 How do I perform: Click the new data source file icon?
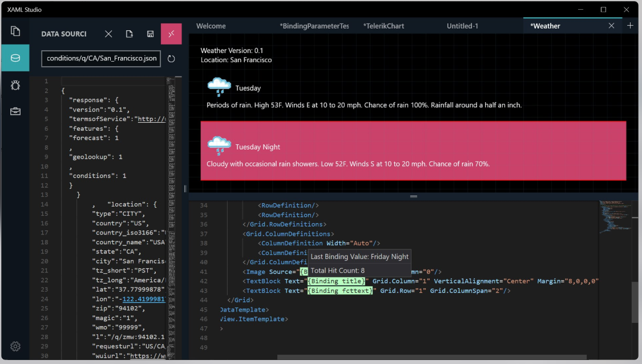point(130,34)
